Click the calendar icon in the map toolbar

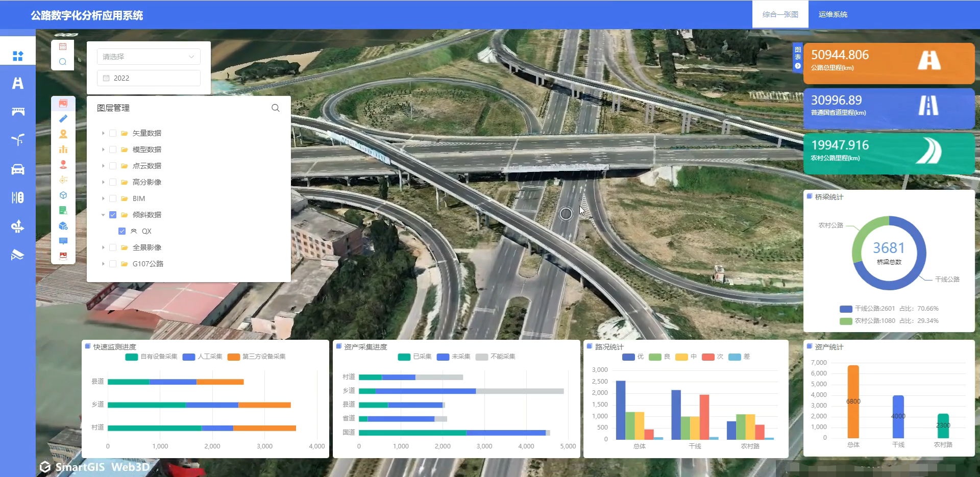63,47
